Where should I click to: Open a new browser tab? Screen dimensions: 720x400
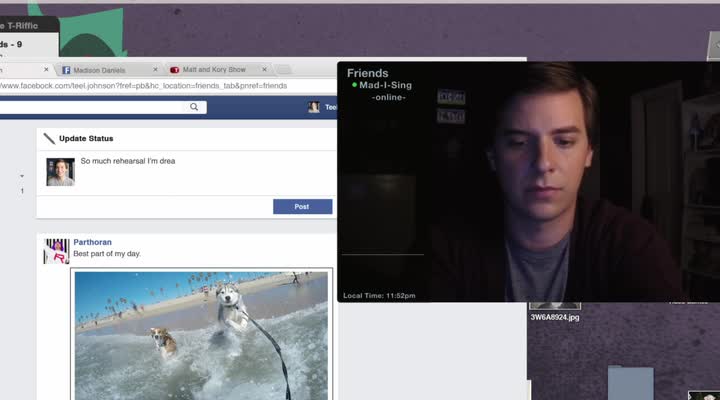[x=284, y=70]
